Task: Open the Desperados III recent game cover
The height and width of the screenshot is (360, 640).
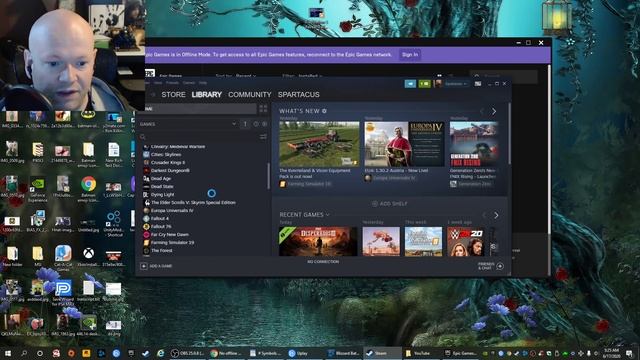Action: (x=318, y=241)
